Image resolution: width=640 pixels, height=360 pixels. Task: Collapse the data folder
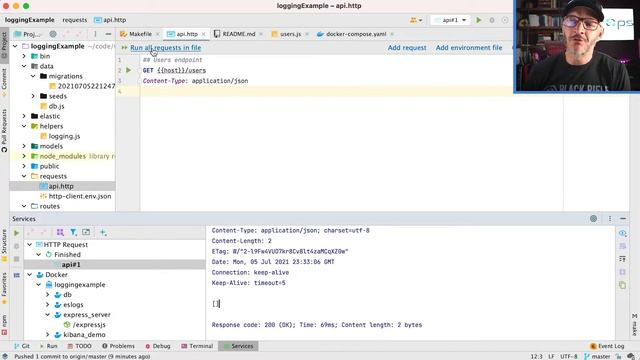point(24,66)
